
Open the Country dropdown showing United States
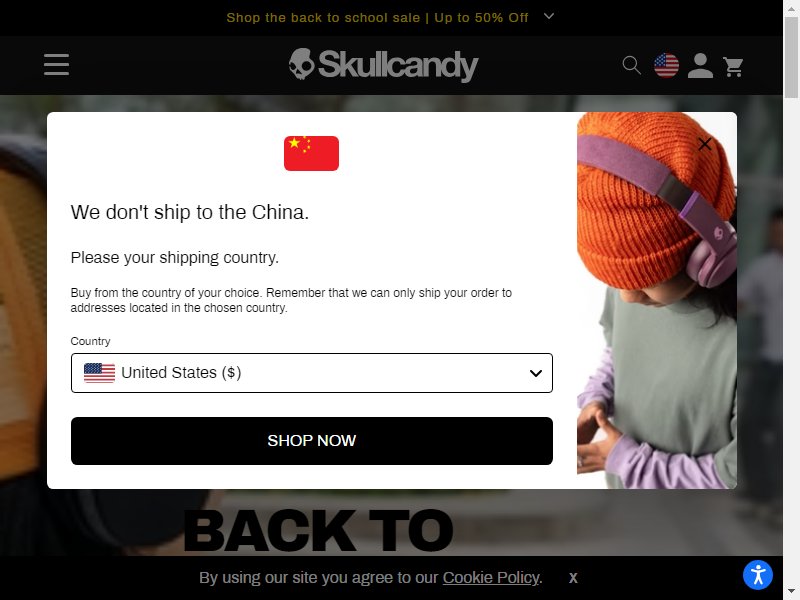[x=312, y=373]
